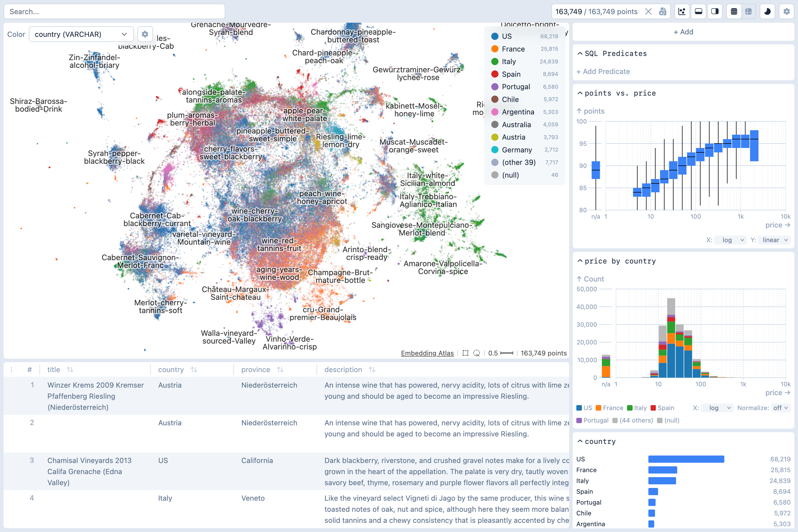Click the Add Predicate link
Screen dimensions: 798x532
(x=603, y=71)
